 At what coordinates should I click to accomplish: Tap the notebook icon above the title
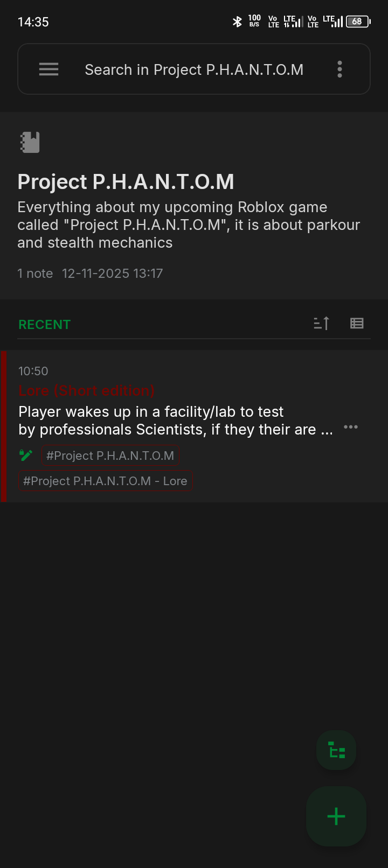(x=30, y=142)
